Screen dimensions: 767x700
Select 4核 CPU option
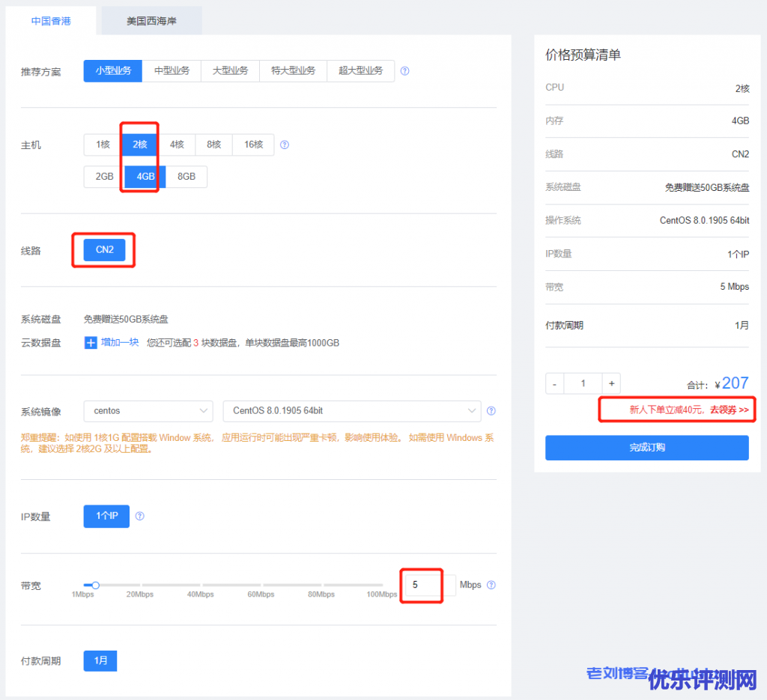click(177, 144)
